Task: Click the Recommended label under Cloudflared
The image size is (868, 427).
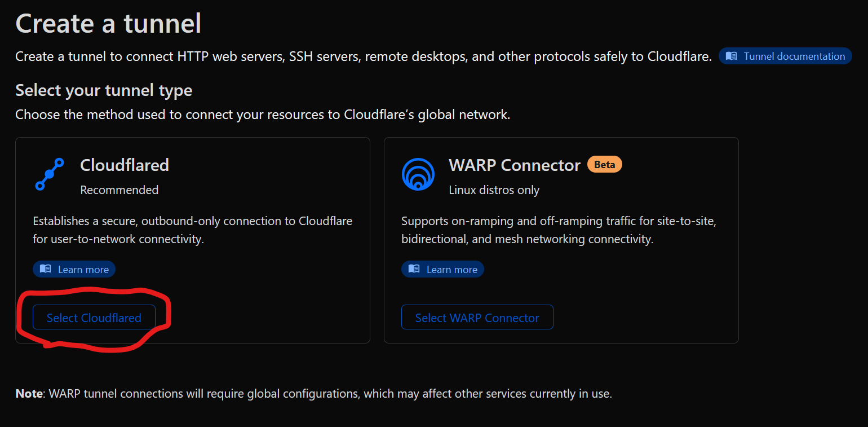Action: click(x=119, y=190)
